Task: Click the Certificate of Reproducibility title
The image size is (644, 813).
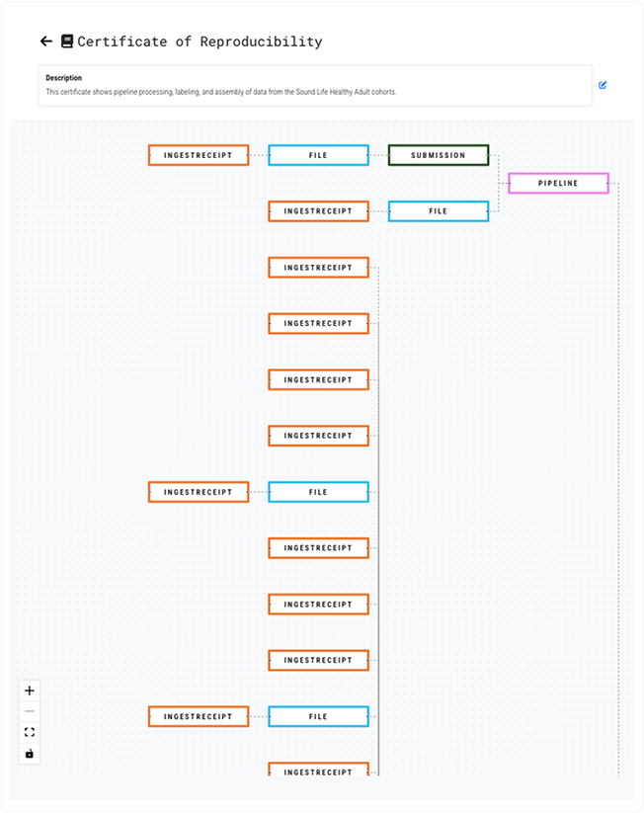Action: point(200,41)
